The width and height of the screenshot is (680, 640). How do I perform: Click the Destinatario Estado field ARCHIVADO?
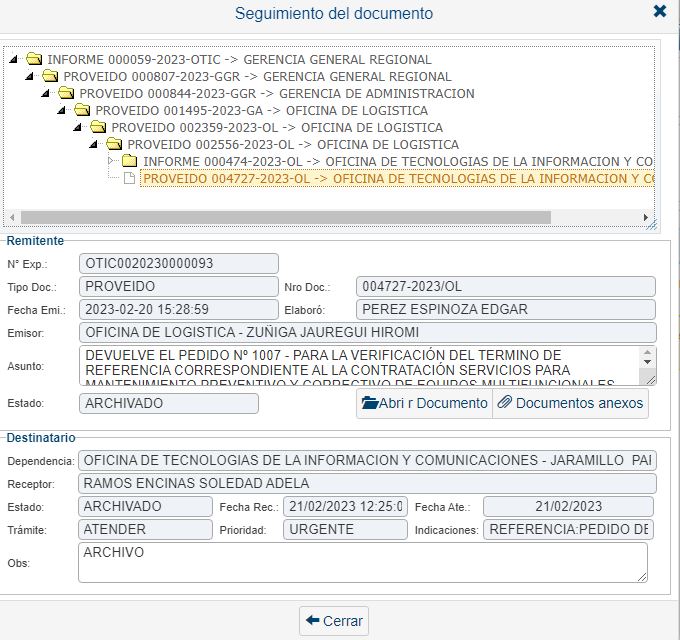[x=145, y=506]
